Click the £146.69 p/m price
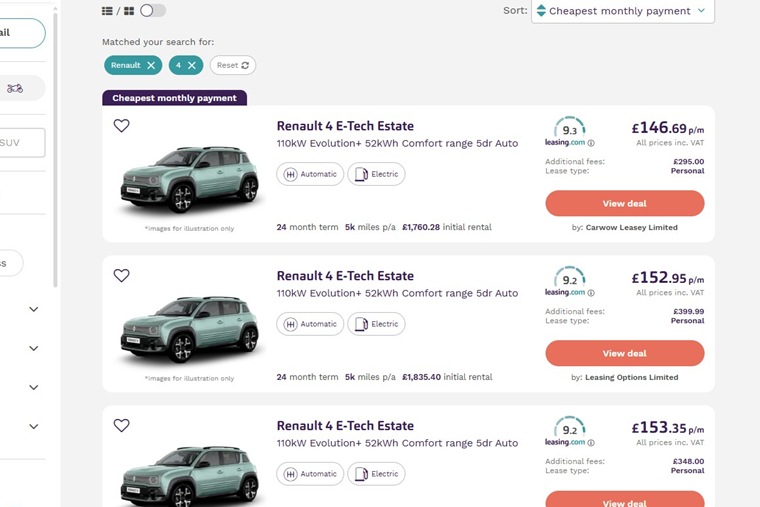760x507 pixels. (x=668, y=128)
